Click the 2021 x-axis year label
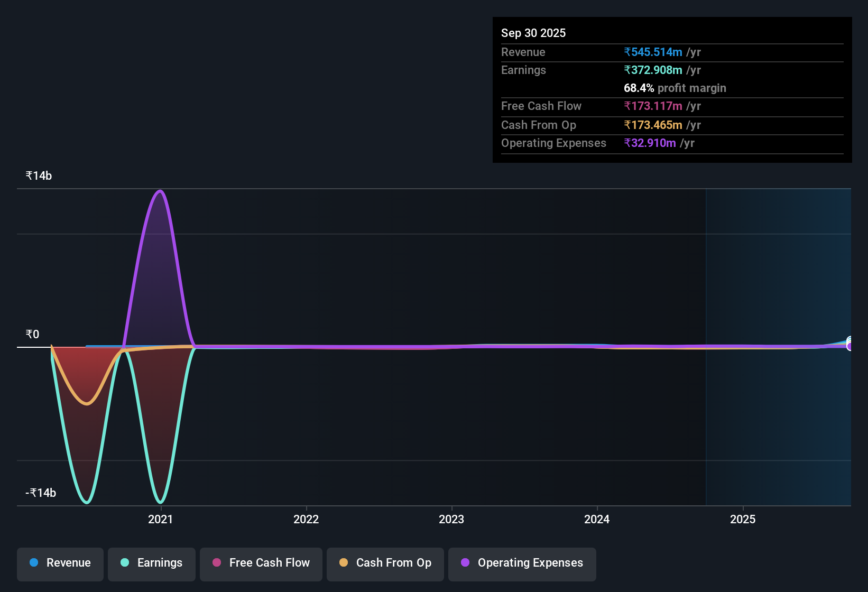 coord(161,520)
